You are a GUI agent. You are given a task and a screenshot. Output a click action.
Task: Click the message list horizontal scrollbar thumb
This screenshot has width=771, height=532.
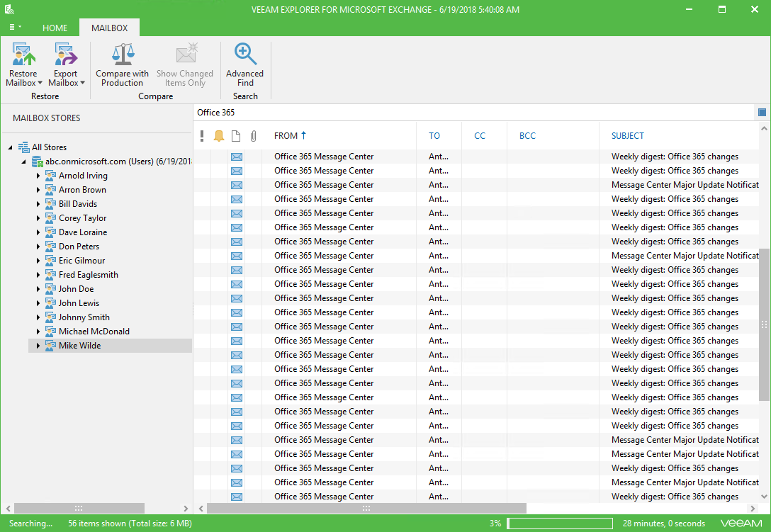(366, 509)
